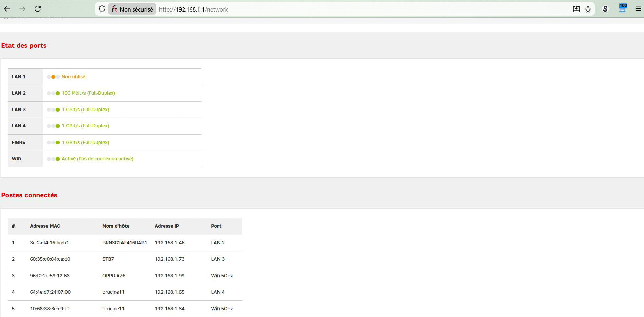Viewport: 644px width, 317px height.
Task: Select the STB7 hostname
Action: [108, 259]
